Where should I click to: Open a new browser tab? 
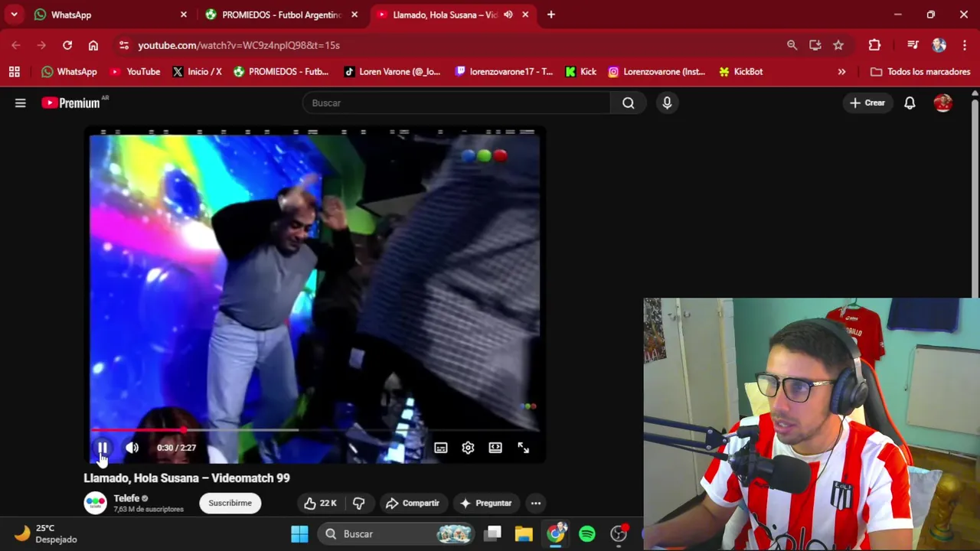coord(551,15)
